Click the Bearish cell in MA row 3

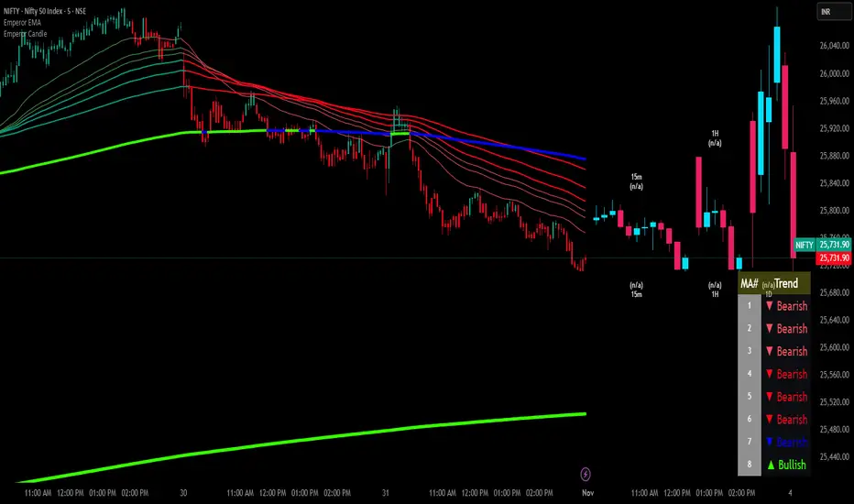tap(786, 352)
